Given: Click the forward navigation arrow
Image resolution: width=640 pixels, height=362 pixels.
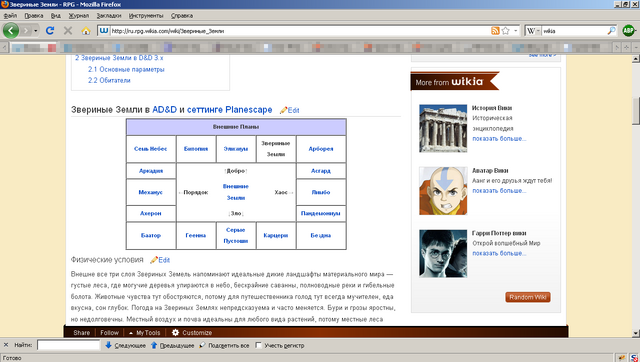Looking at the screenshot, I should tap(26, 31).
